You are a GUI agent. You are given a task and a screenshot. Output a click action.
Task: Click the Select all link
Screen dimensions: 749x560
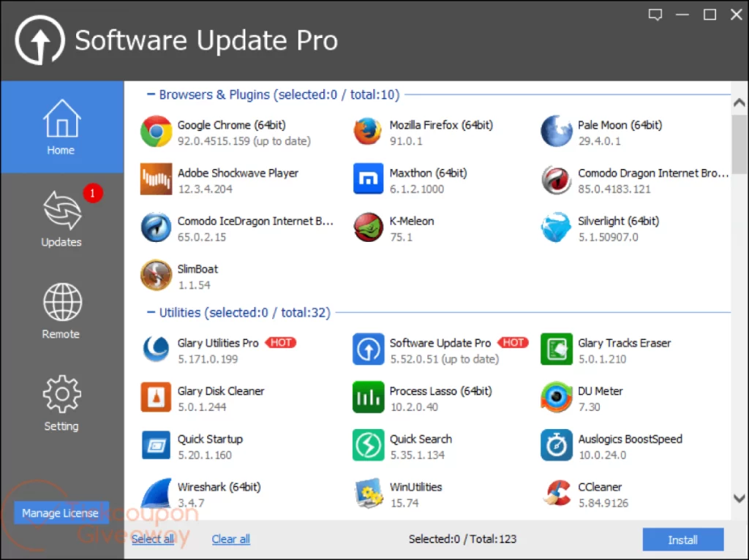click(x=153, y=540)
